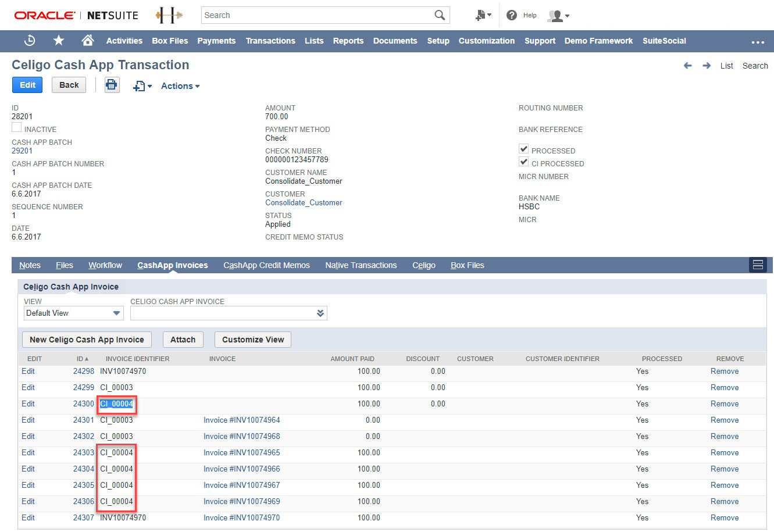
Task: Open the recent records clock icon
Action: 30,41
